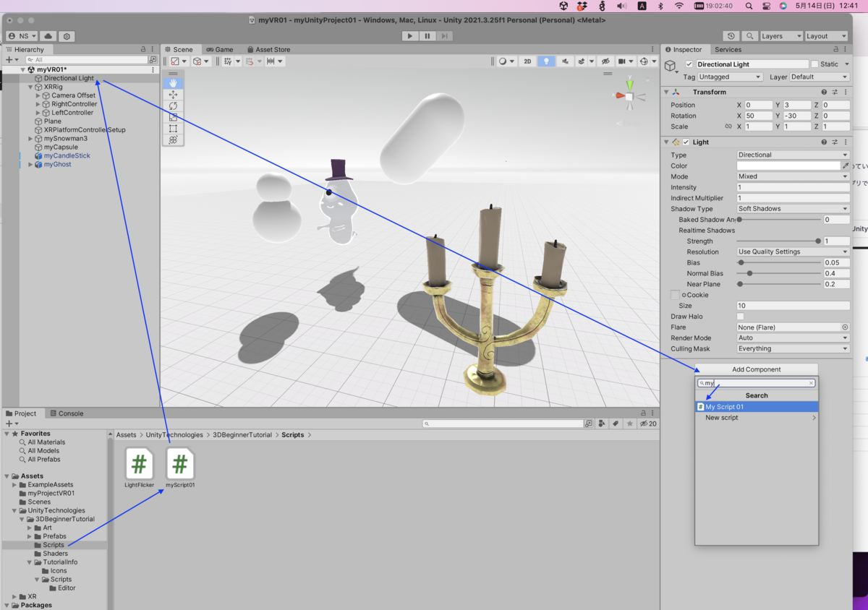Screen dimensions: 868x610
Task: Select the Move tool in the Scene view
Action: click(173, 95)
